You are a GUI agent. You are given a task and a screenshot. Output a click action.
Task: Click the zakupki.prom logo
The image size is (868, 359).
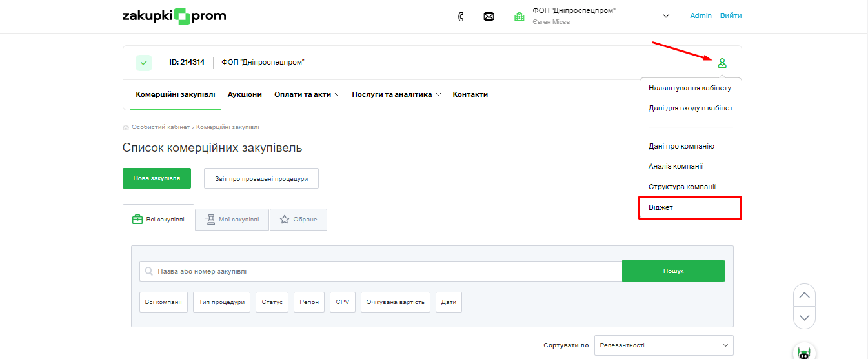pos(174,16)
